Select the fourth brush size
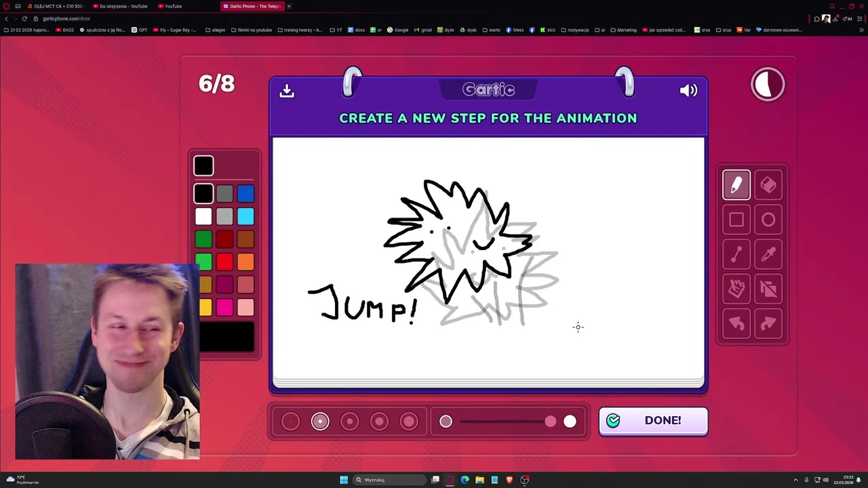 [x=379, y=422]
